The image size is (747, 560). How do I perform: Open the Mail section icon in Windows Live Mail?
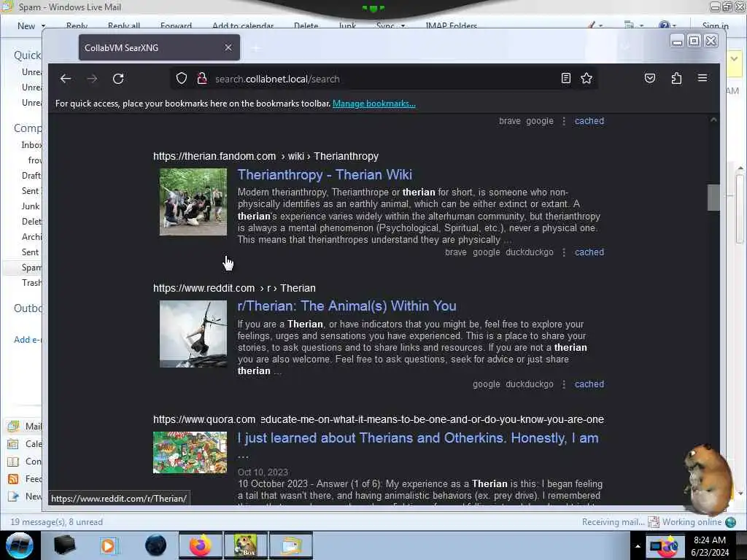coord(13,426)
